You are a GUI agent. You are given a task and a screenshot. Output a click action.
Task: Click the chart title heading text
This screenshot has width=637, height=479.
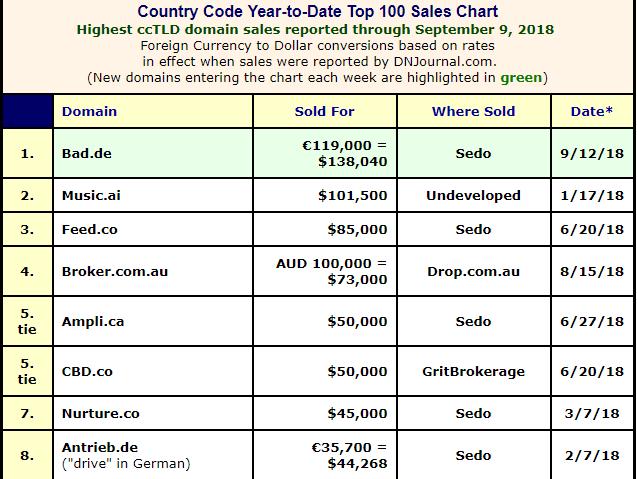(x=318, y=12)
